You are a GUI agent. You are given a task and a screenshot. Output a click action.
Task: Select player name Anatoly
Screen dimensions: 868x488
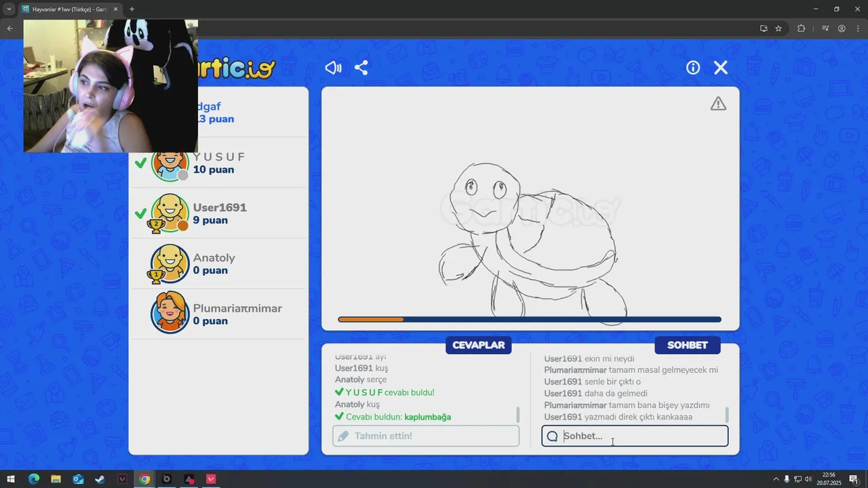214,258
